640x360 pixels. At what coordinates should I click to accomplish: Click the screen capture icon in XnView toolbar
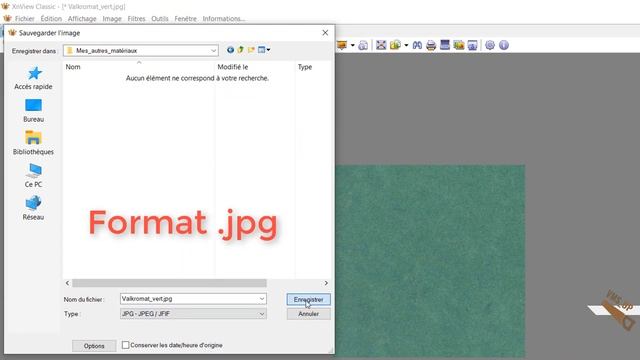[459, 45]
